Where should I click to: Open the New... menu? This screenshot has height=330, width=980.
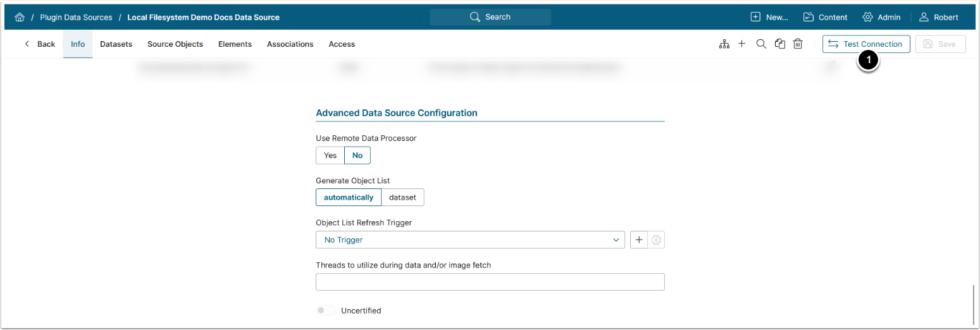[x=769, y=17]
